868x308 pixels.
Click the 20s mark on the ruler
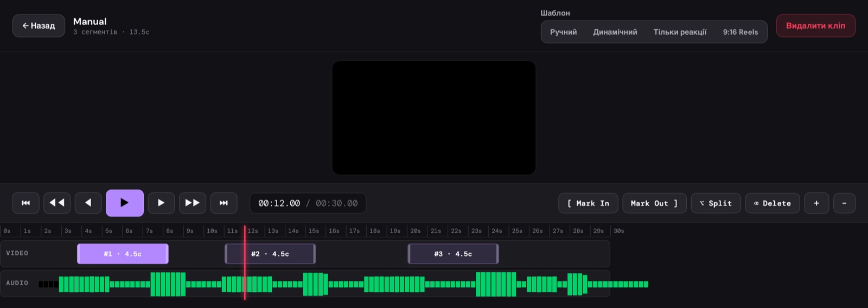[415, 231]
